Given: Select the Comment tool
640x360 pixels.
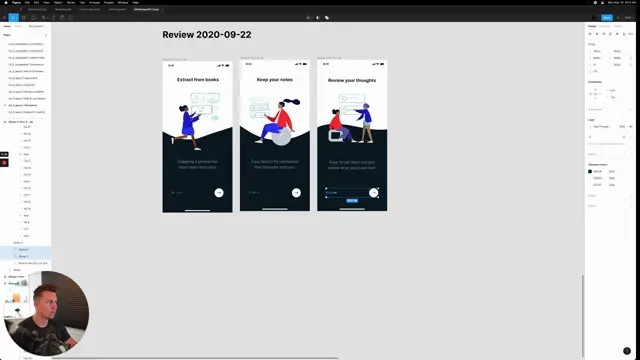Looking at the screenshot, I should point(71,18).
